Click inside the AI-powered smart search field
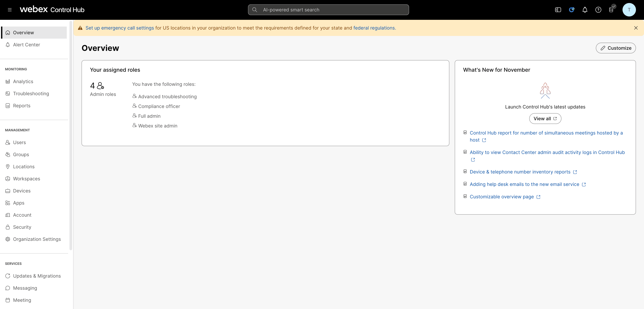 pyautogui.click(x=328, y=10)
